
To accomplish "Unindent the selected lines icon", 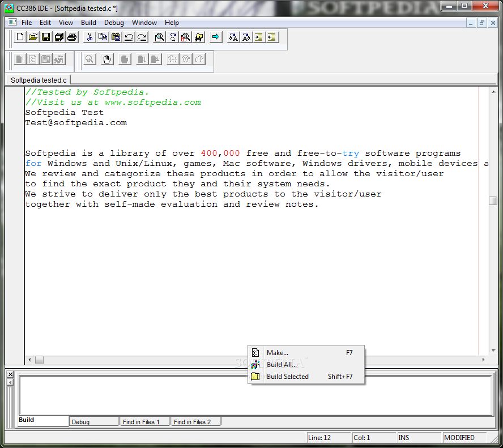I will tap(272, 37).
